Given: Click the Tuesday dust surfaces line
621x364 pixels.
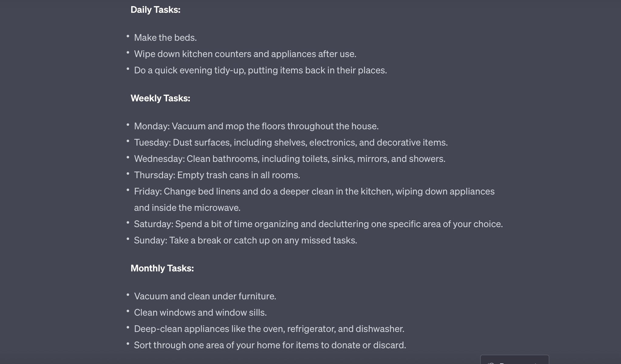Looking at the screenshot, I should (291, 143).
